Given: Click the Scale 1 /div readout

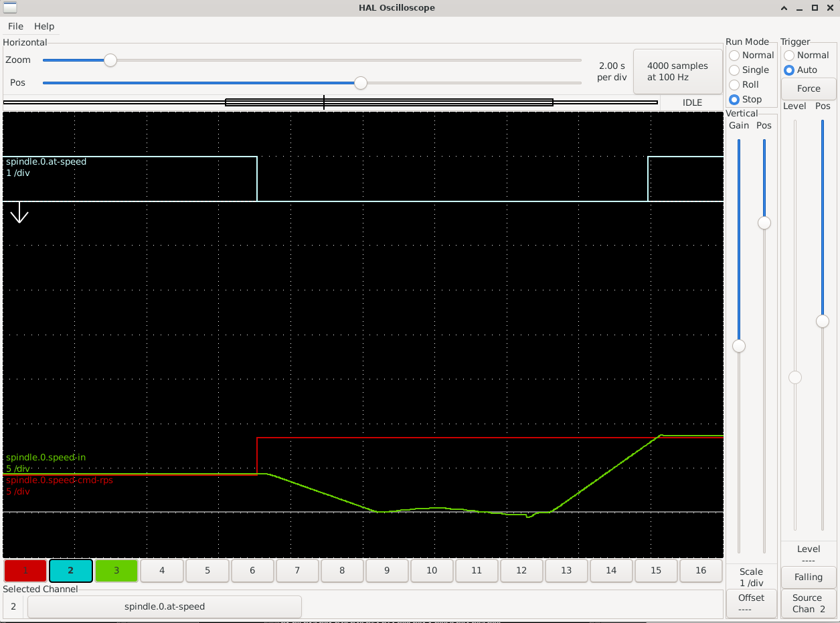Looking at the screenshot, I should click(x=752, y=577).
